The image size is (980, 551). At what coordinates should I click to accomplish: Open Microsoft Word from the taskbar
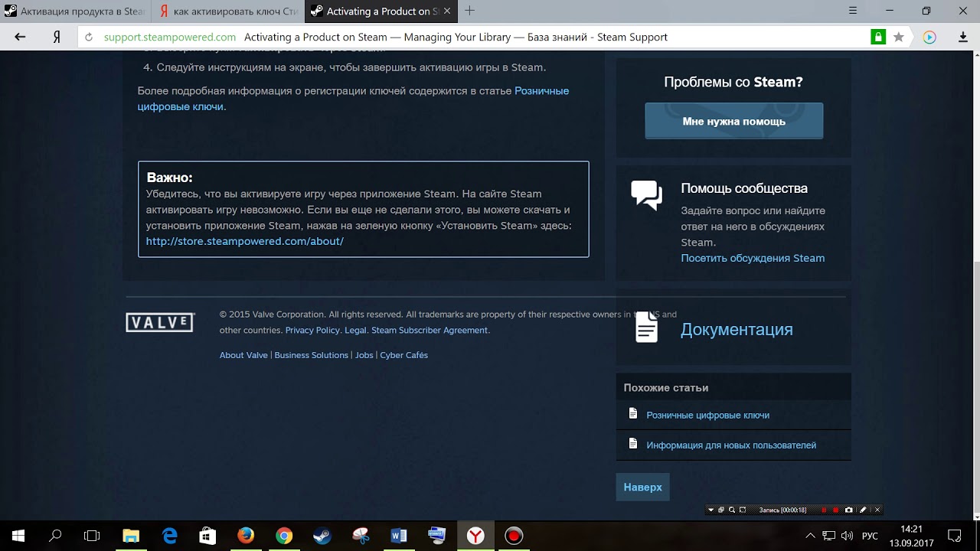pyautogui.click(x=399, y=536)
